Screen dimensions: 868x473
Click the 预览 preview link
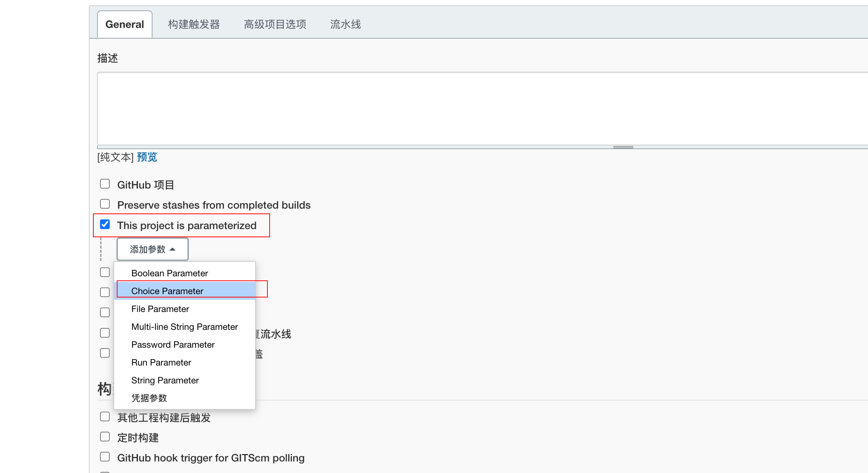tap(147, 157)
